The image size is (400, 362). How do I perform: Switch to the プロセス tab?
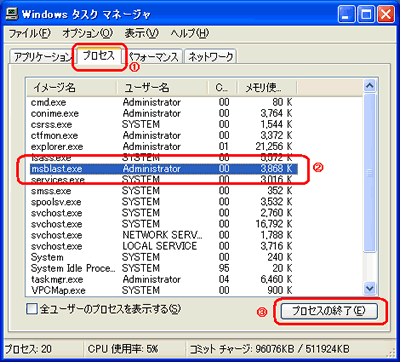(x=99, y=55)
